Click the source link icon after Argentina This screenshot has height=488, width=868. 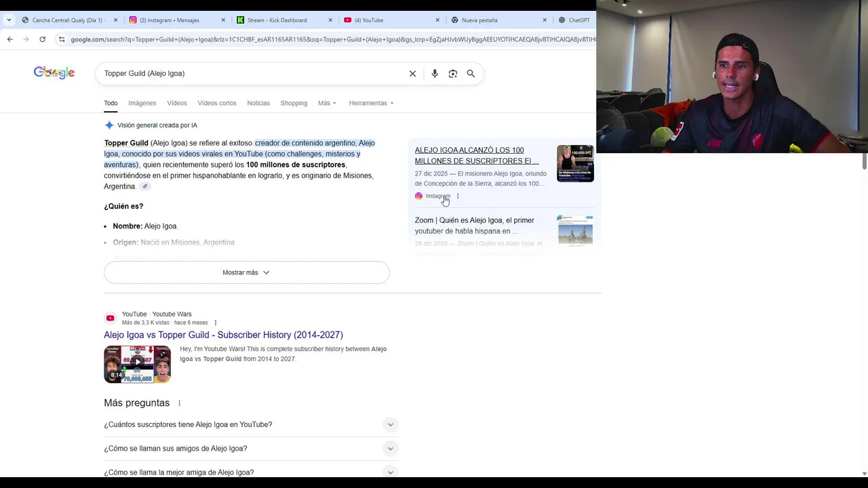coord(144,186)
